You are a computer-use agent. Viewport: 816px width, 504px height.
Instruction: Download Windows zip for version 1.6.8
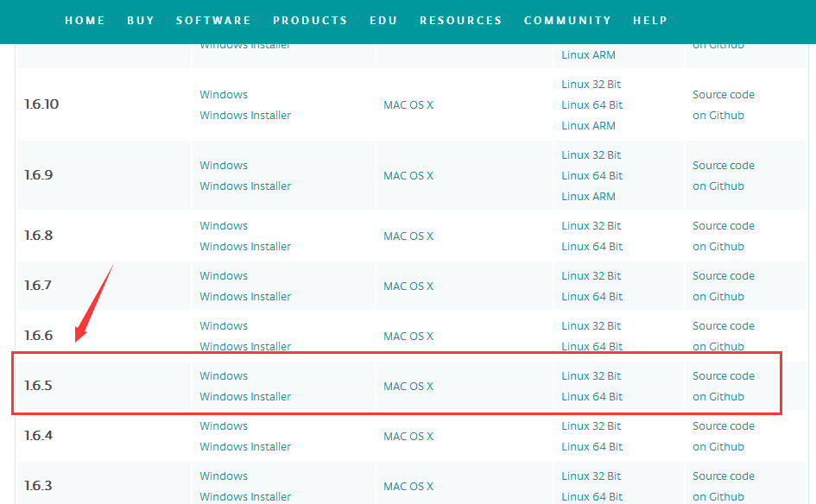(x=224, y=226)
